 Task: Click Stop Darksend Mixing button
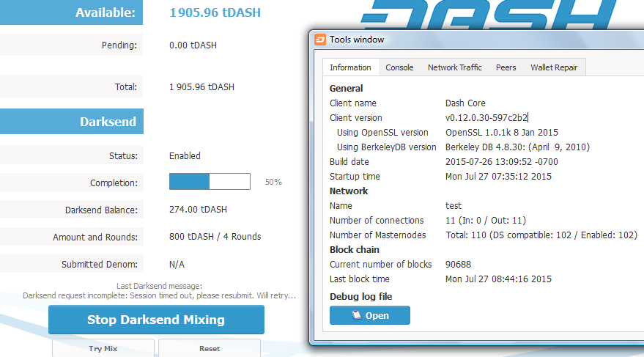pyautogui.click(x=156, y=320)
